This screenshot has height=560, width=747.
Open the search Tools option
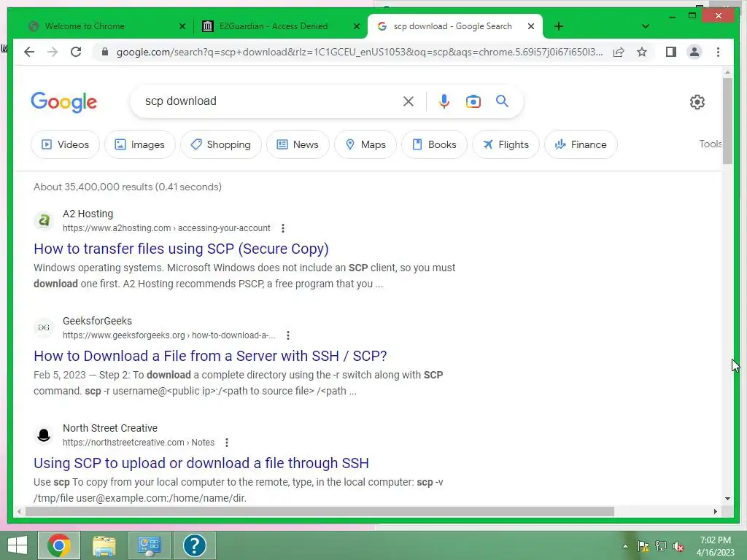710,144
